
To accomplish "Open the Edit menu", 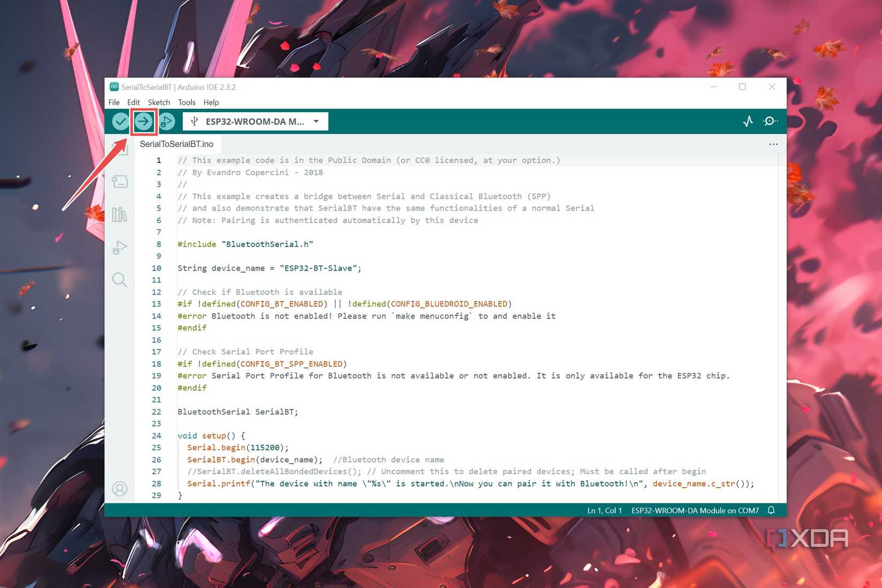I will (x=133, y=102).
